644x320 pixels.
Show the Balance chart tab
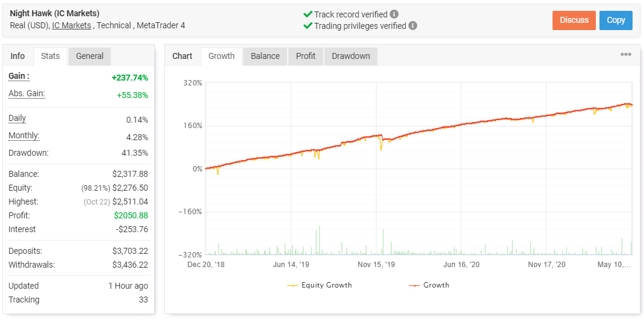click(265, 56)
